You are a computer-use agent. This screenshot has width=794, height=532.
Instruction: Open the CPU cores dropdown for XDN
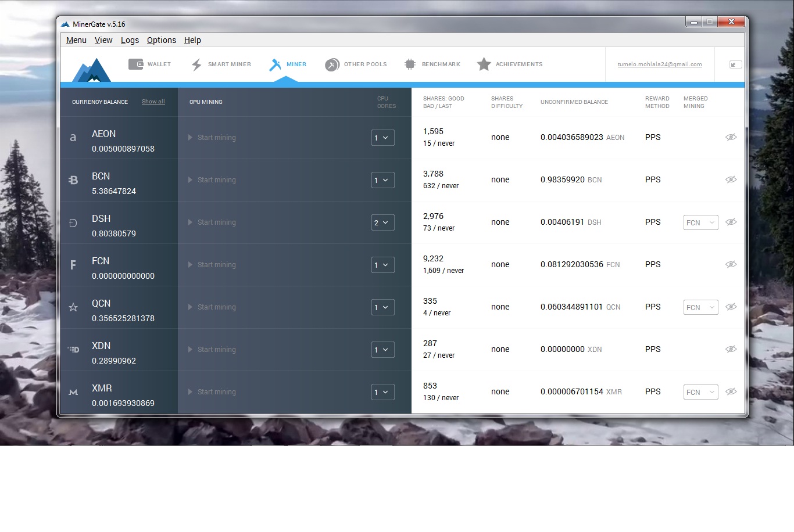coord(383,350)
